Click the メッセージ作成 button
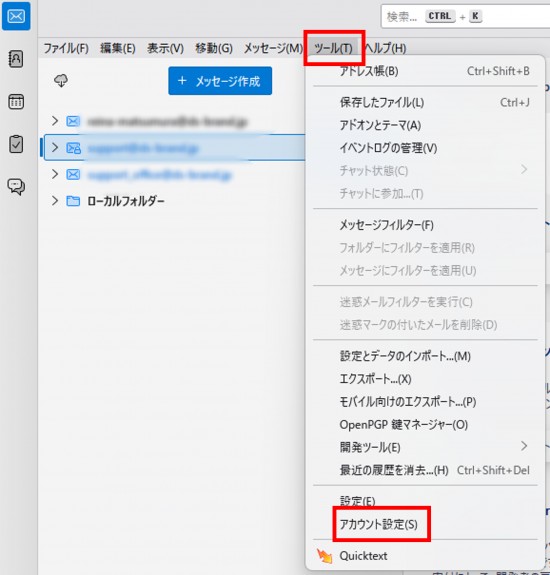Screen dimensions: 550x575 point(220,81)
